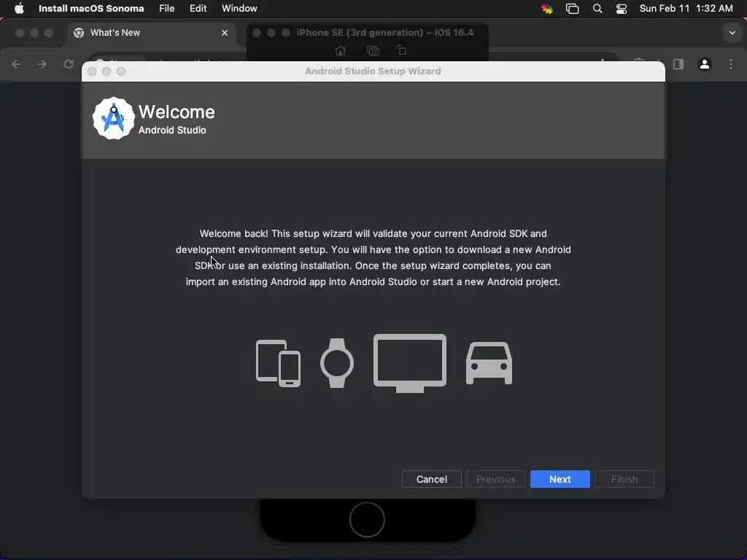The width and height of the screenshot is (747, 560).
Task: Click the Android TV screen icon
Action: tap(410, 363)
